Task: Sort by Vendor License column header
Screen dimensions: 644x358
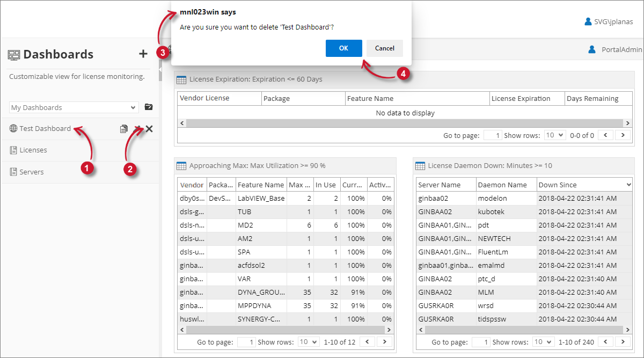Action: click(x=219, y=98)
